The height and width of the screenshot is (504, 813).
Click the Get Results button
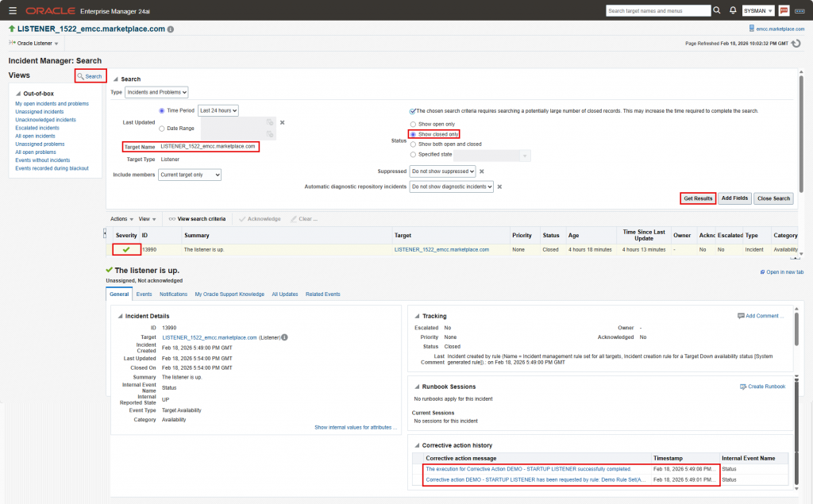click(x=697, y=198)
